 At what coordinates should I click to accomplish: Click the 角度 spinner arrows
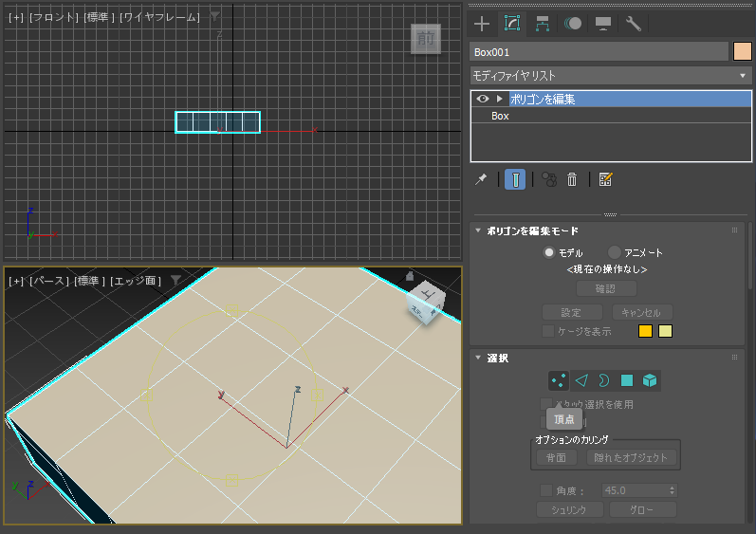673,490
